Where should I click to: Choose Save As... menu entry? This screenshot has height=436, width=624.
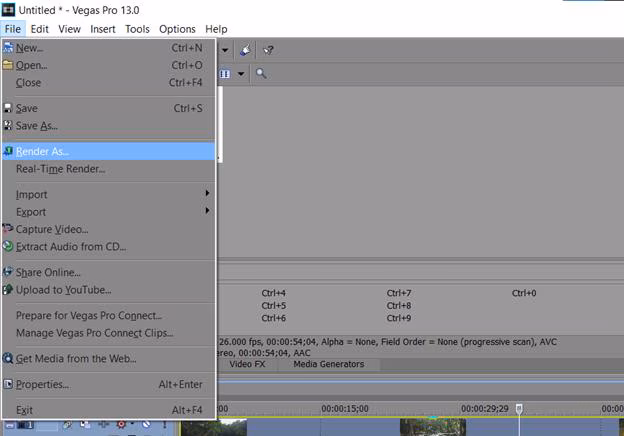(108, 126)
